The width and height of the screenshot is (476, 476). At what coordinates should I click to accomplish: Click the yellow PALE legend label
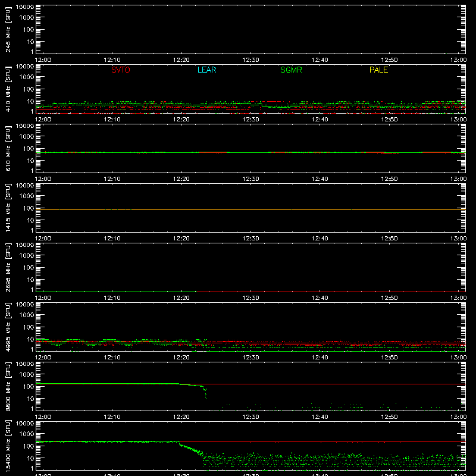coord(378,70)
